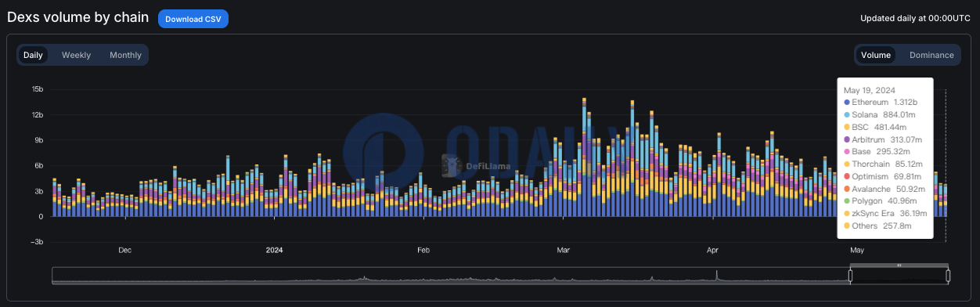
Task: Click the 'Others 257.8m' tooltip row
Action: tap(877, 226)
